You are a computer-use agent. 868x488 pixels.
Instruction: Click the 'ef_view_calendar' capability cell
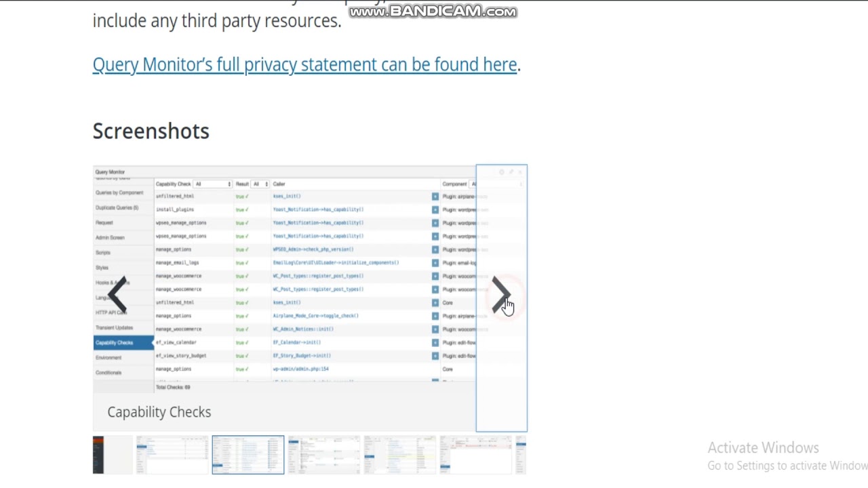[x=176, y=342]
